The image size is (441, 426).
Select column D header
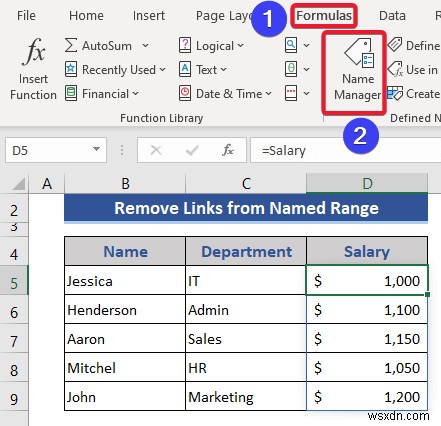pyautogui.click(x=367, y=184)
